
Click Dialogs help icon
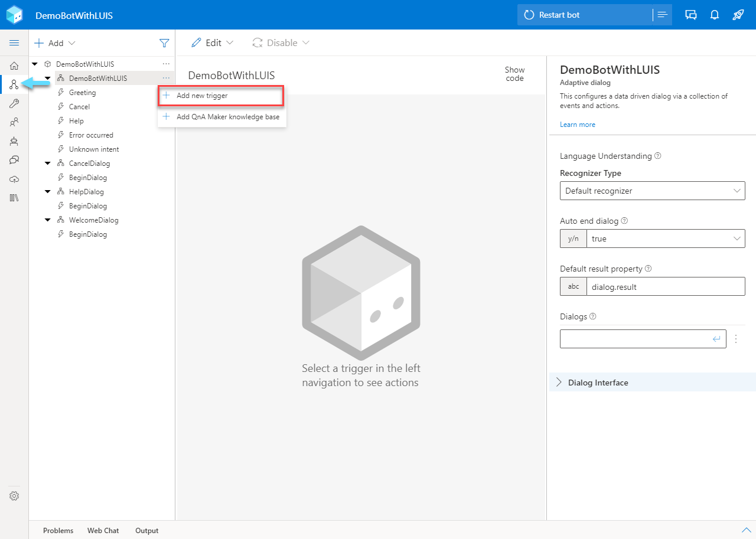[593, 316]
